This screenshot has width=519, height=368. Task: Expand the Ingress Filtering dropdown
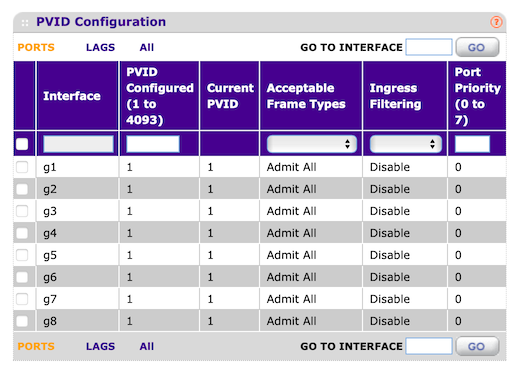[406, 144]
